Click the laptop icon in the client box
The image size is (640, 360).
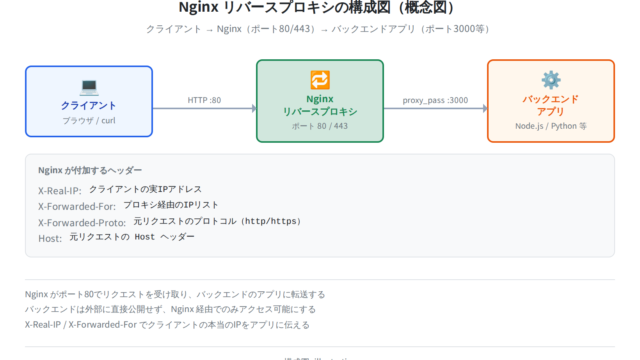[89, 87]
